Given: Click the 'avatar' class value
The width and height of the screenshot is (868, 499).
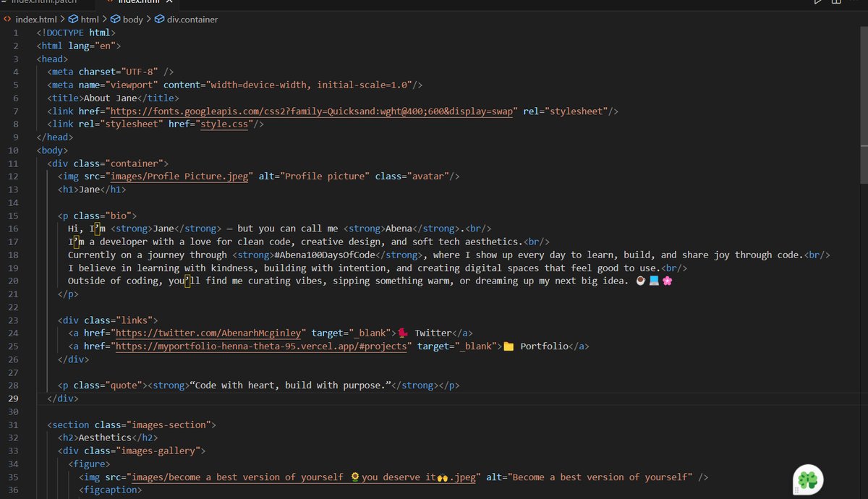Looking at the screenshot, I should (x=431, y=176).
